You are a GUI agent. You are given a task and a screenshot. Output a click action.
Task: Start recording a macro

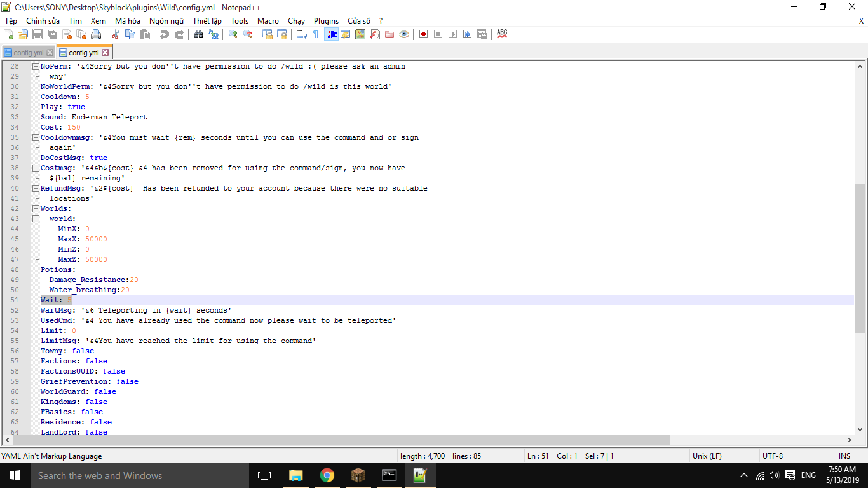423,34
